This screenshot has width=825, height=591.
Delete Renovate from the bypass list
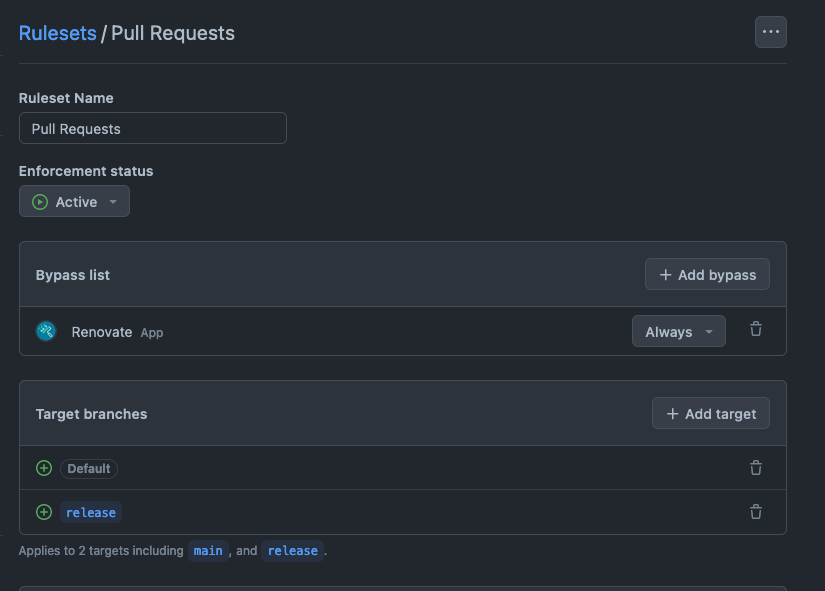pos(756,329)
